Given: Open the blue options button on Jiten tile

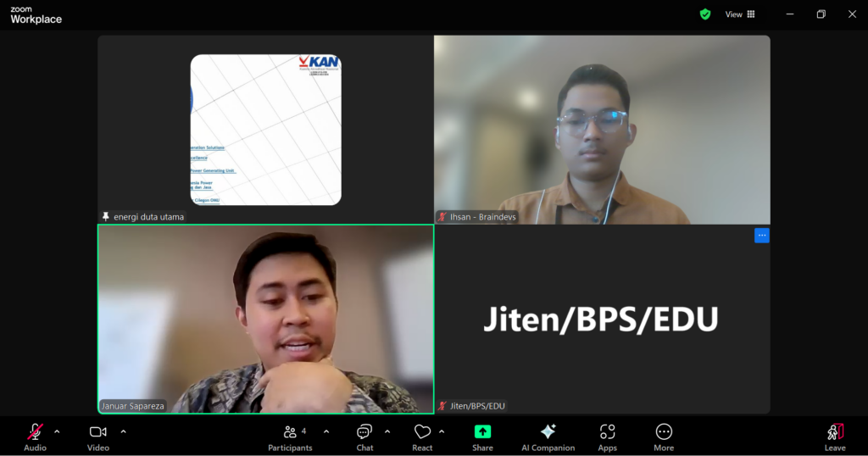Looking at the screenshot, I should pyautogui.click(x=761, y=236).
